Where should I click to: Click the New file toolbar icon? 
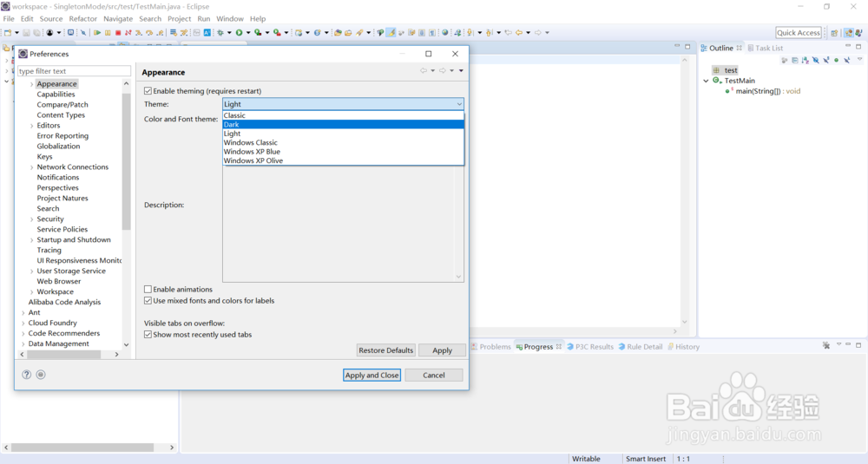click(8, 33)
